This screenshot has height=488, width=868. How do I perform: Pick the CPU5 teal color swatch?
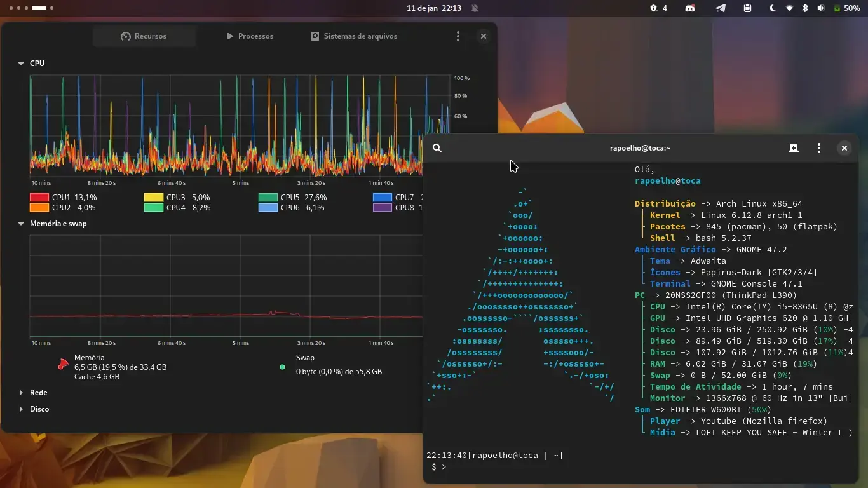268,198
